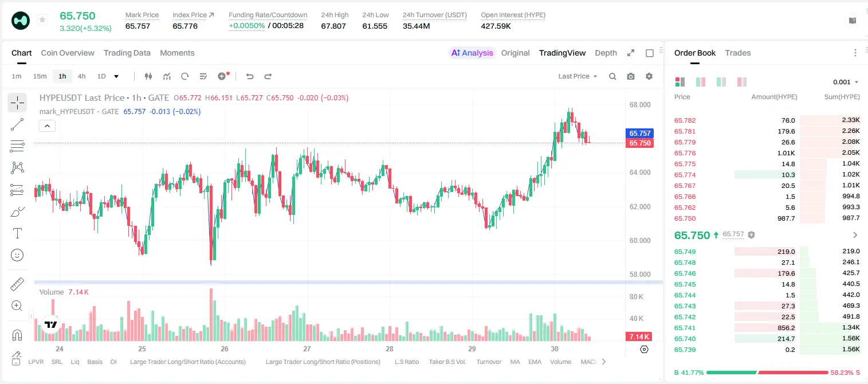868x384 pixels.
Task: Click the undo arrow in chart toolbar
Action: pos(249,76)
